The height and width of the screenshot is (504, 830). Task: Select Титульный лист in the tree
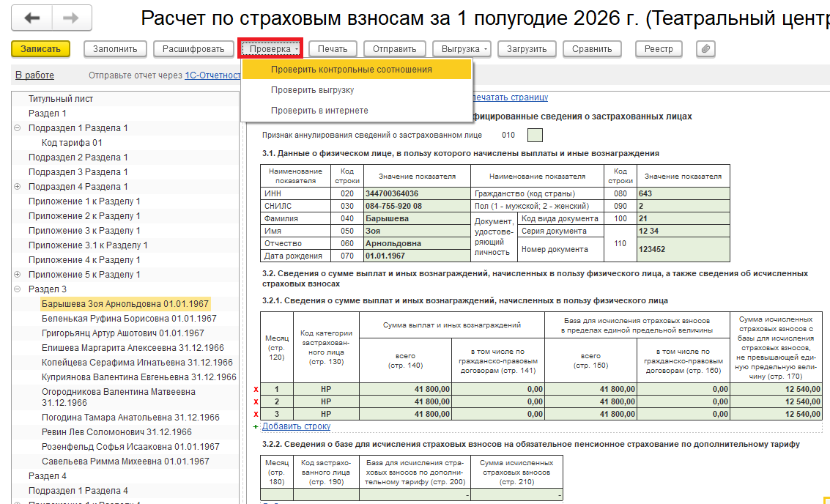coord(61,99)
